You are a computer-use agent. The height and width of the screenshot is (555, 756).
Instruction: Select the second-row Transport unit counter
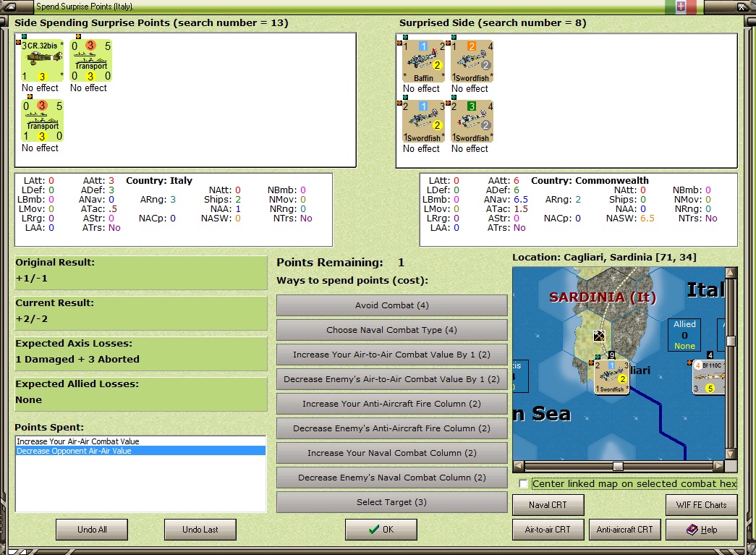coord(43,121)
